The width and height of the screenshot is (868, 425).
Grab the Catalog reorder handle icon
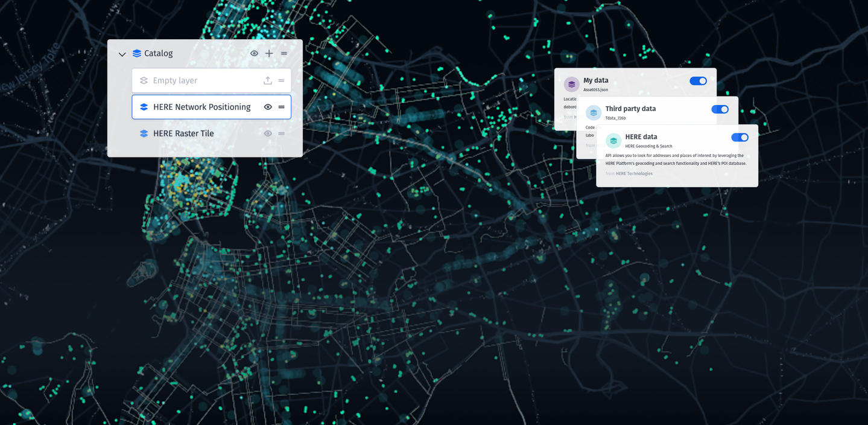point(284,54)
